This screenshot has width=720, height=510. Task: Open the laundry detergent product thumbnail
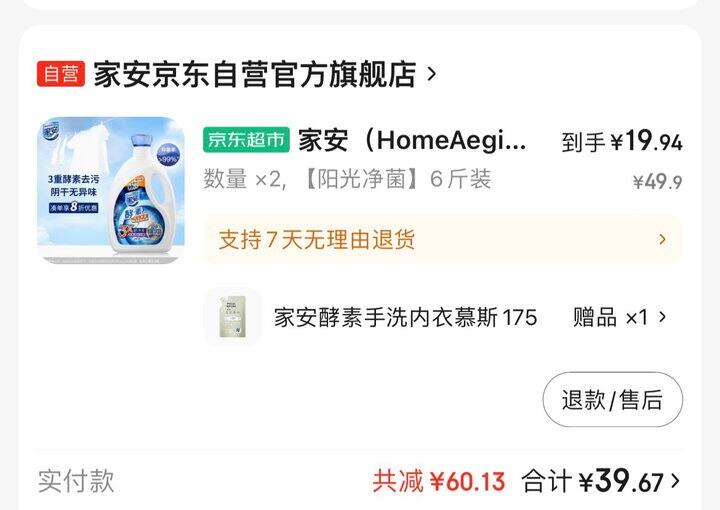point(111,191)
